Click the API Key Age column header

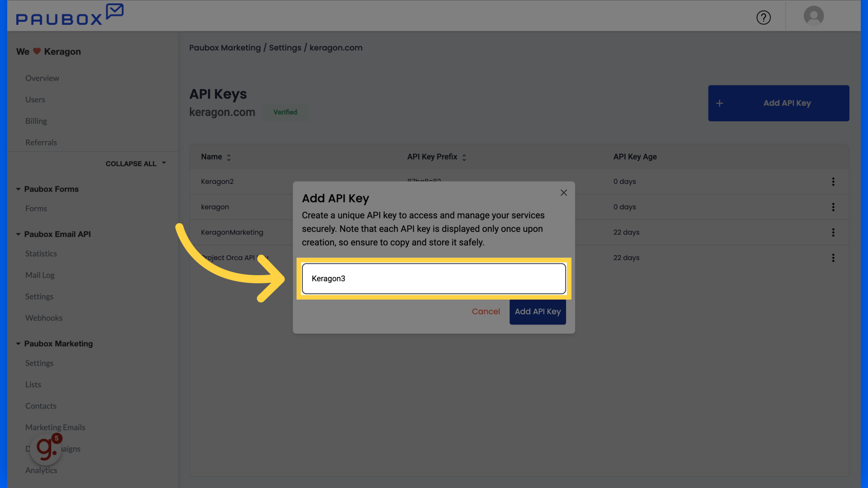click(x=635, y=157)
